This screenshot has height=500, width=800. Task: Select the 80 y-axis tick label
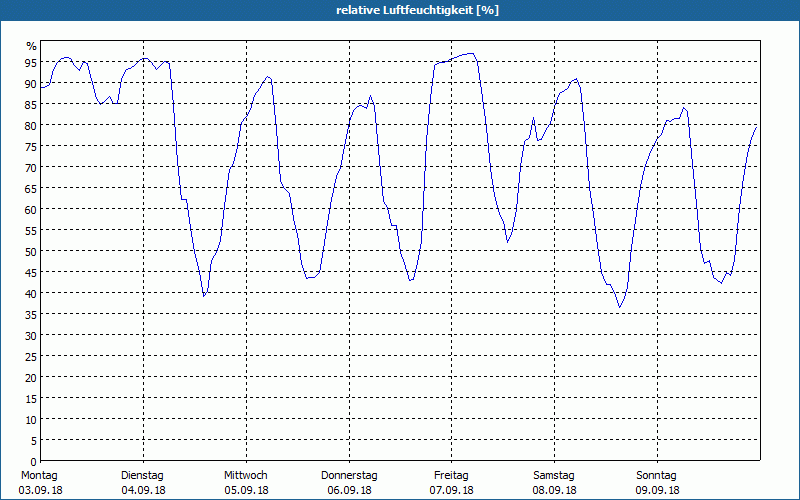[x=31, y=125]
